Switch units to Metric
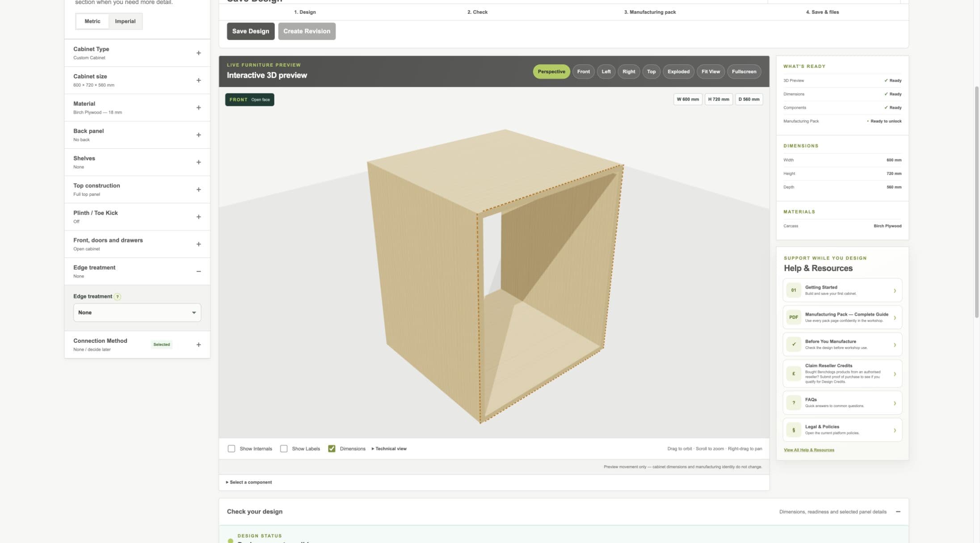 pyautogui.click(x=93, y=21)
